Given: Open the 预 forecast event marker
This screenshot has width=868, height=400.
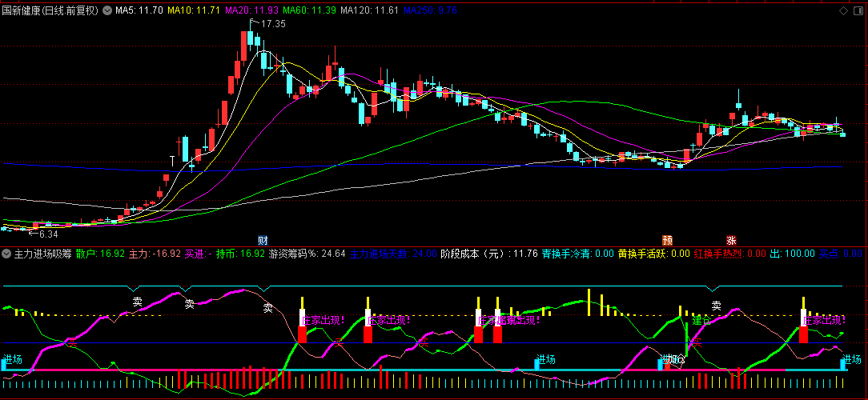Looking at the screenshot, I should tap(668, 241).
